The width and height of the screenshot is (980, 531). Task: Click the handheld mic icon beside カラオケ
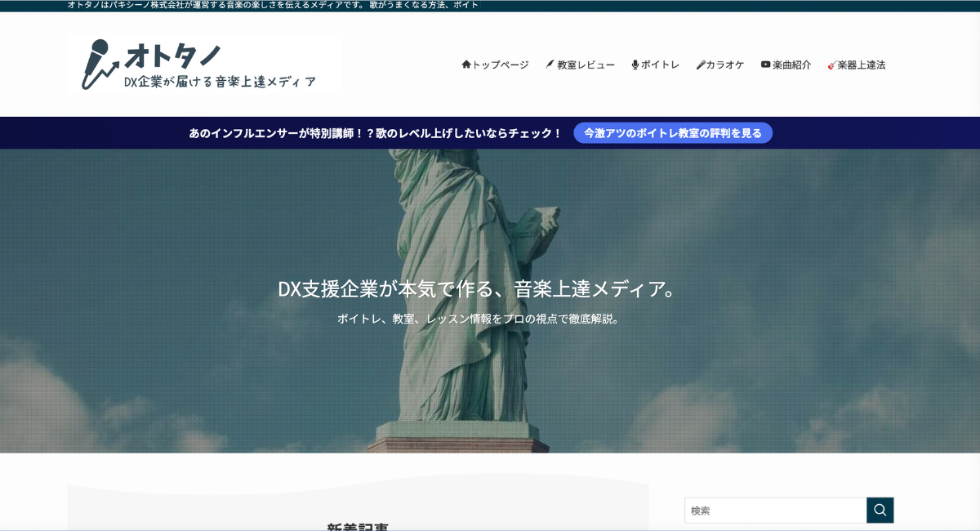point(700,65)
